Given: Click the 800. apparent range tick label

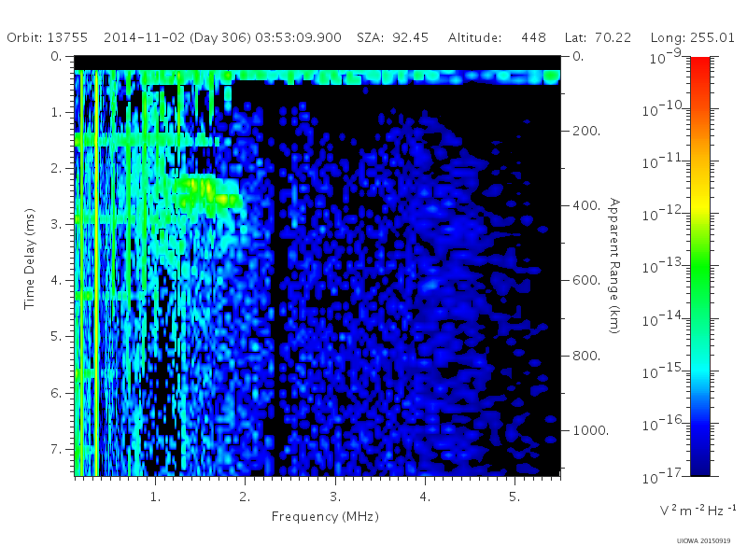Looking at the screenshot, I should pos(586,356).
